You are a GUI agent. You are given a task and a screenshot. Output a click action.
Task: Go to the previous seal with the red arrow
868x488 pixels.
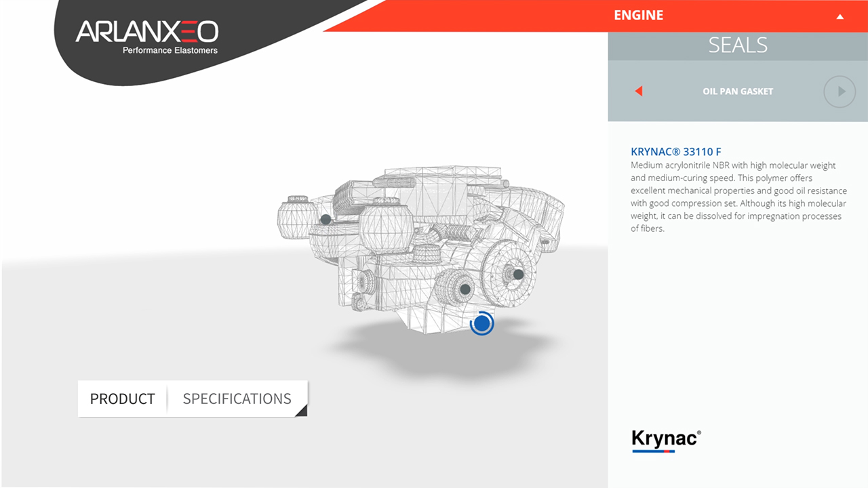pos(638,91)
